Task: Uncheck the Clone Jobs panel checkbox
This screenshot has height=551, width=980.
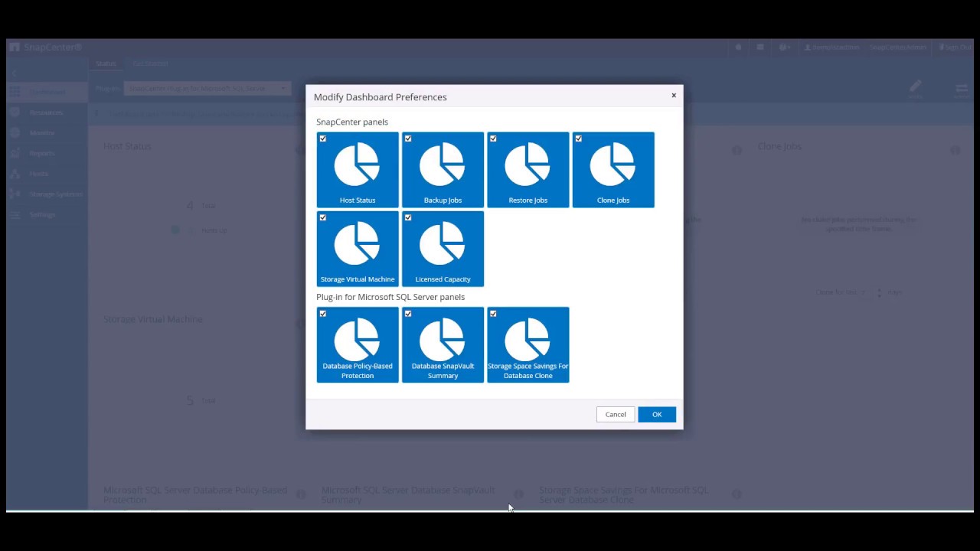Action: 579,139
